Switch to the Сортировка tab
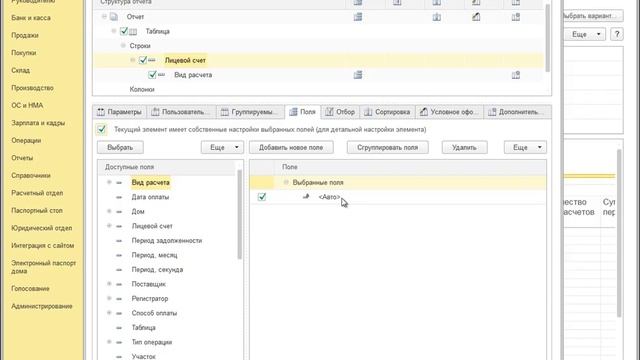This screenshot has height=360, width=640. [x=387, y=112]
